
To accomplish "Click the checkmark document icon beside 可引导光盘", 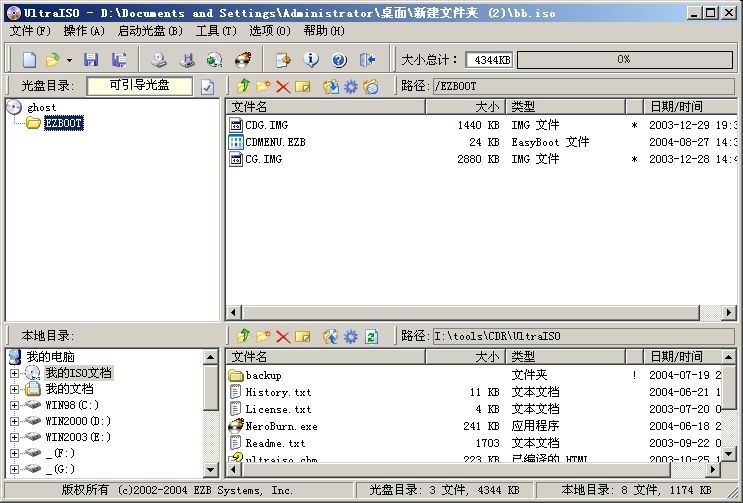I will click(208, 87).
